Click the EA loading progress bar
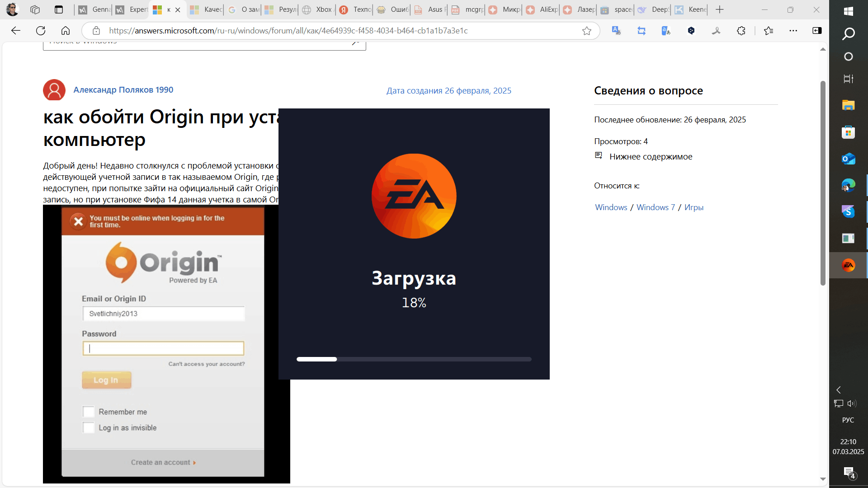Screen dimensions: 868x488 coord(414,359)
